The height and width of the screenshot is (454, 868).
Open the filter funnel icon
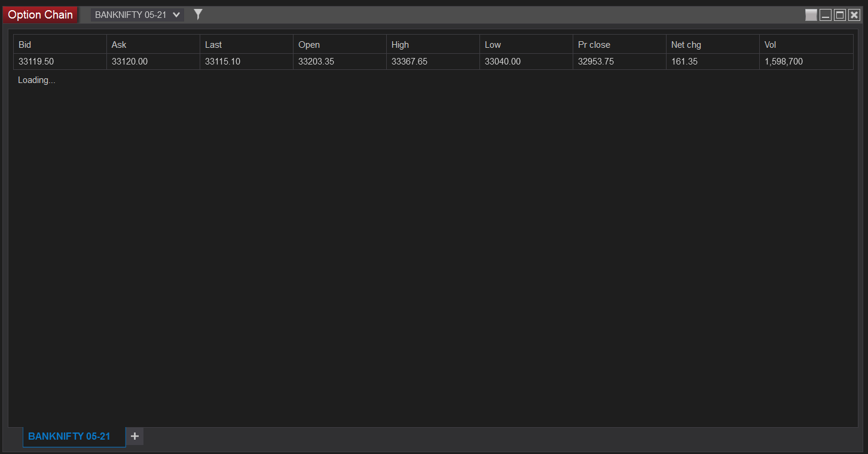click(198, 14)
